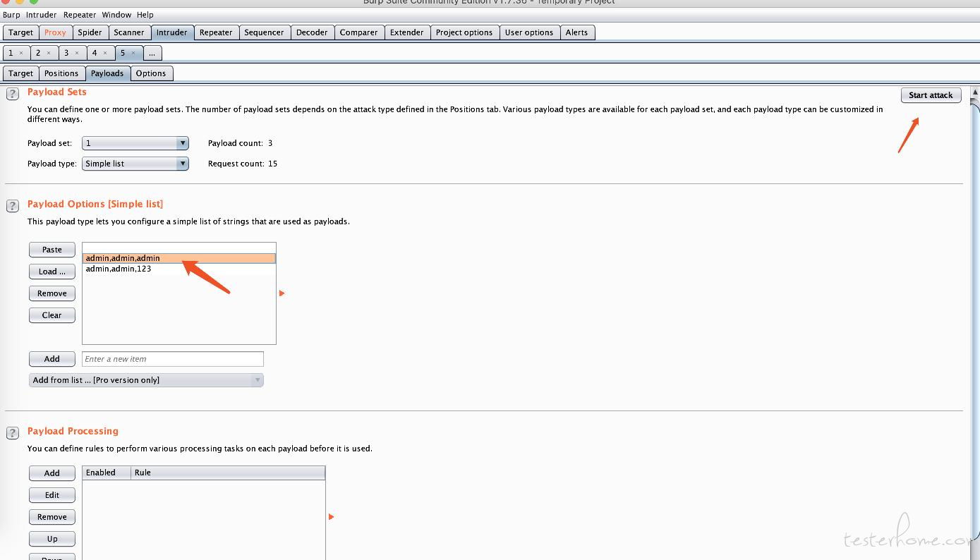Select payload row admin,admin,admin
The height and width of the screenshot is (560, 980).
click(x=179, y=258)
